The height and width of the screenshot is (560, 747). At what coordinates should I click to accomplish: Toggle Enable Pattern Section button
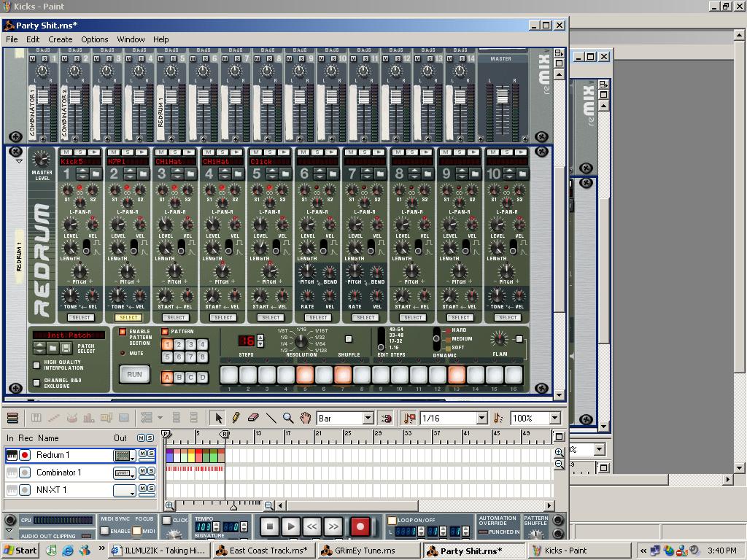click(x=123, y=332)
